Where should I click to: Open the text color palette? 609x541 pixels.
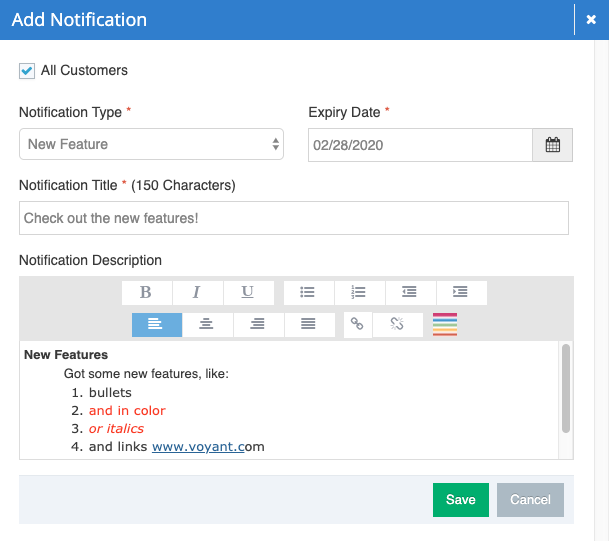pyautogui.click(x=445, y=324)
